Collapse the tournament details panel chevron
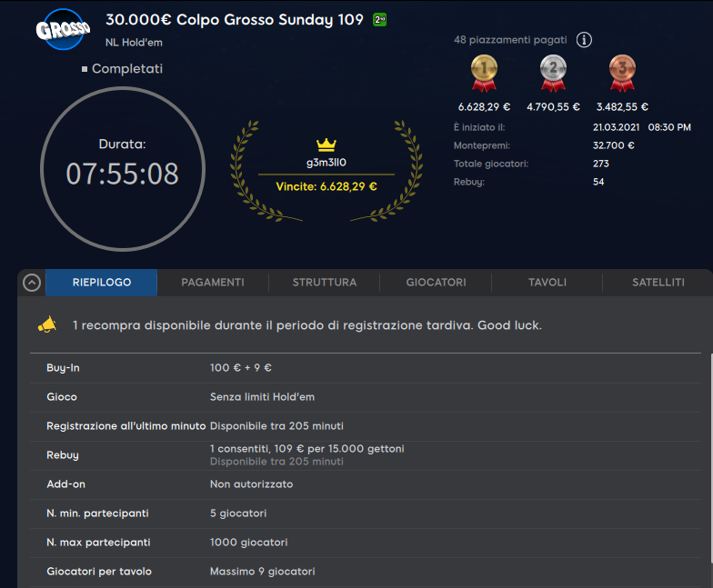713x588 pixels. point(32,283)
